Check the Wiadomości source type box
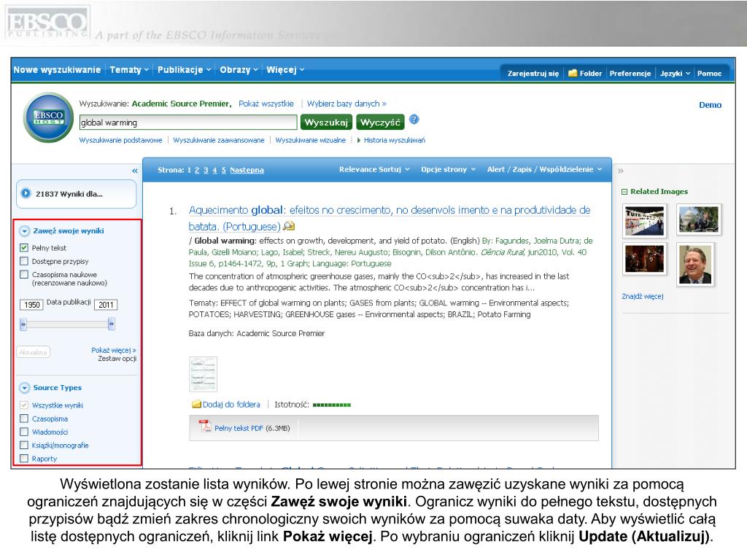 tap(24, 432)
